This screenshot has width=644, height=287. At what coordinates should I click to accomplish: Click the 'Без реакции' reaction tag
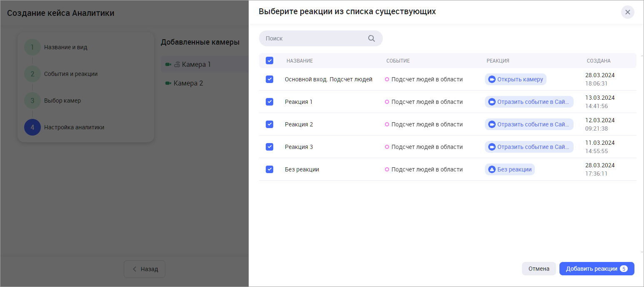click(x=509, y=169)
